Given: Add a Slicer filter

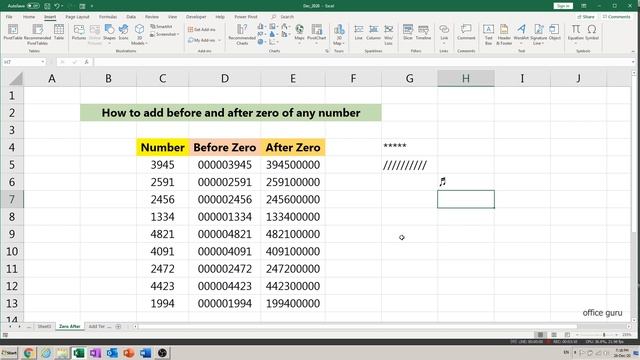Looking at the screenshot, I should tap(408, 32).
